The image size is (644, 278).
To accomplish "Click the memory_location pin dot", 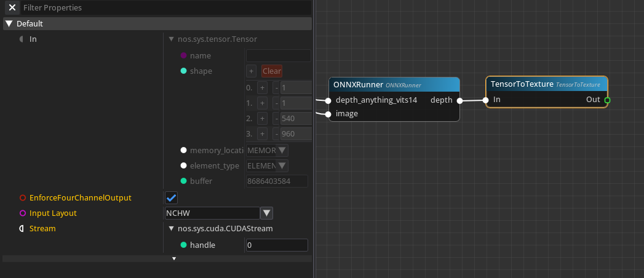I will [183, 150].
